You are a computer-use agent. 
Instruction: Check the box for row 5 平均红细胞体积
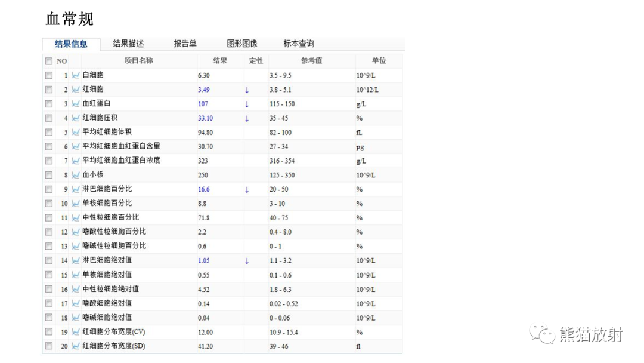(x=49, y=133)
